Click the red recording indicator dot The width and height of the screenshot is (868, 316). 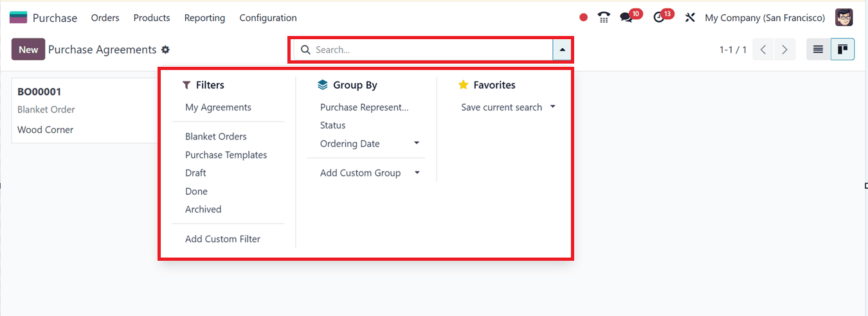coord(583,17)
